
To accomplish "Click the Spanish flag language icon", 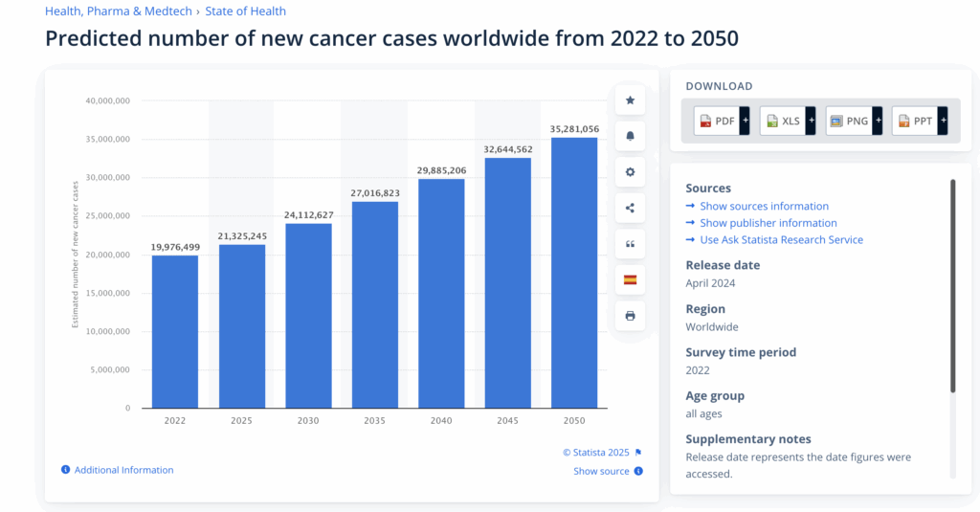I will 630,279.
